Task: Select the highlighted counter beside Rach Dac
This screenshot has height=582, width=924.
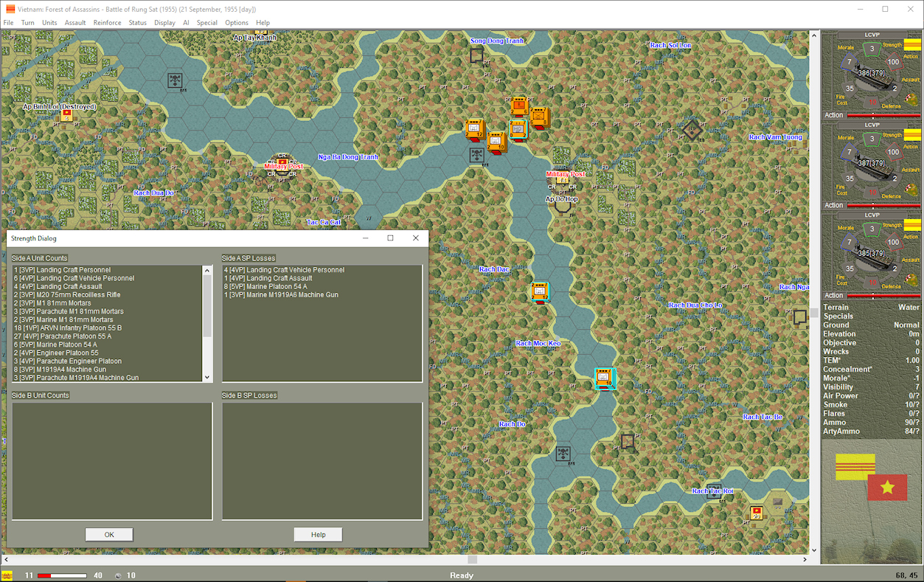Action: (540, 292)
